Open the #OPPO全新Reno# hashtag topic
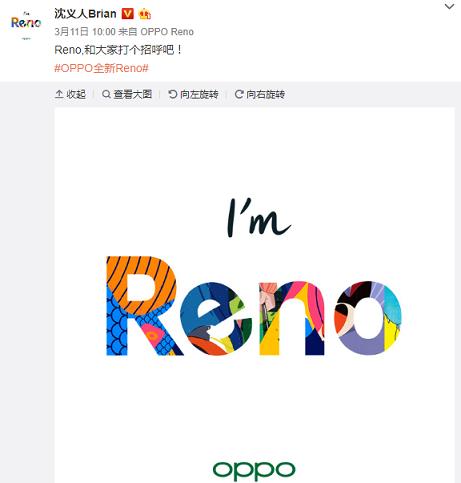 pos(101,68)
